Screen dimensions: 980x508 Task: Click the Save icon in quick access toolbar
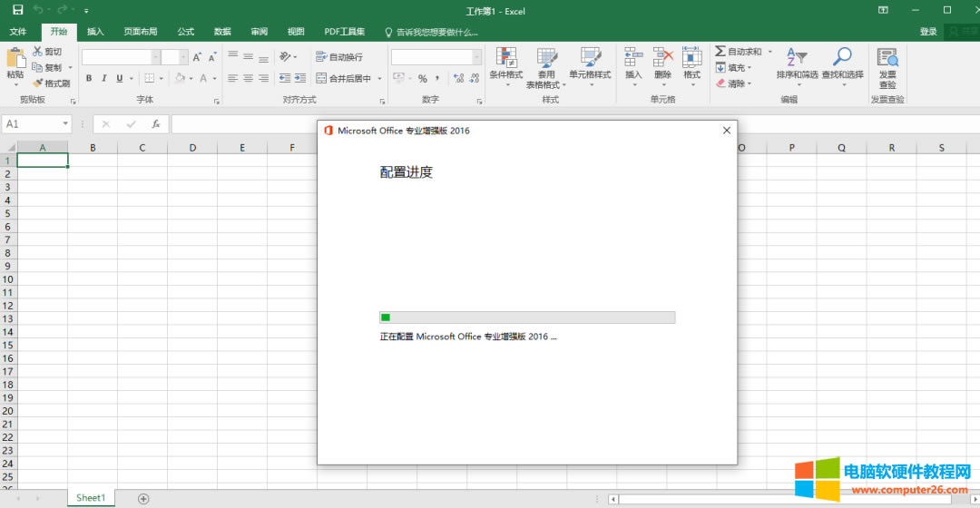(17, 10)
